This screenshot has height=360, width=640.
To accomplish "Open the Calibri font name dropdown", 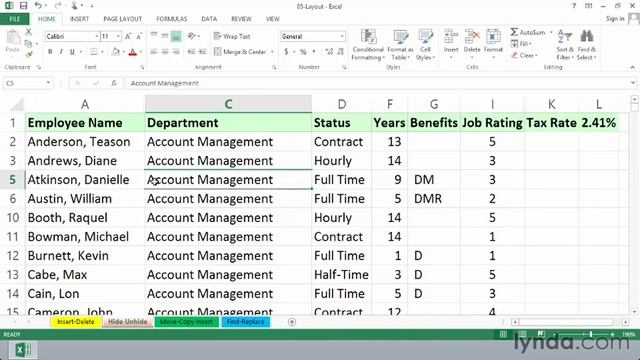I will [97, 36].
